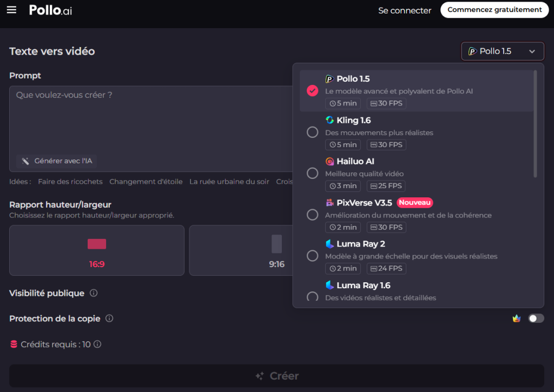This screenshot has width=554, height=392.
Task: Click the Pollo 1.5 model logo icon in list
Action: tap(329, 79)
